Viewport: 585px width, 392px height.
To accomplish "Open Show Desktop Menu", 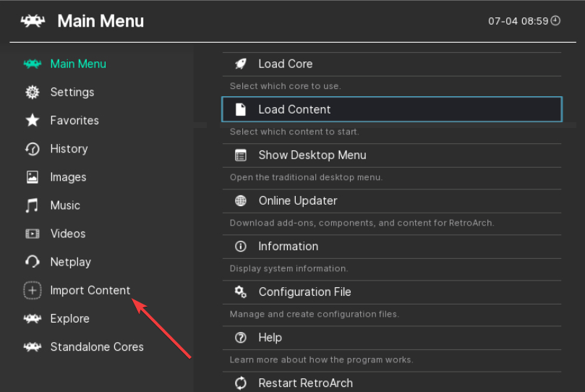I will [312, 155].
